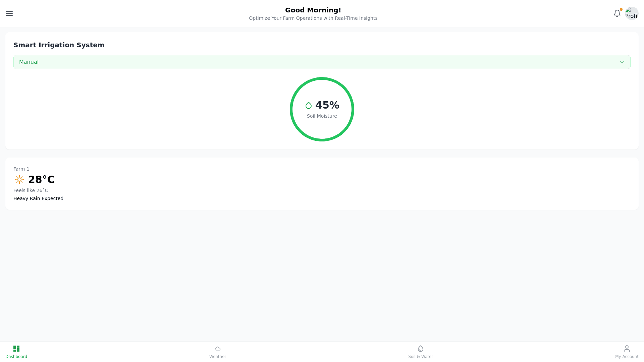Select the Dashboard tab label
Image resolution: width=644 pixels, height=362 pixels.
point(16,357)
